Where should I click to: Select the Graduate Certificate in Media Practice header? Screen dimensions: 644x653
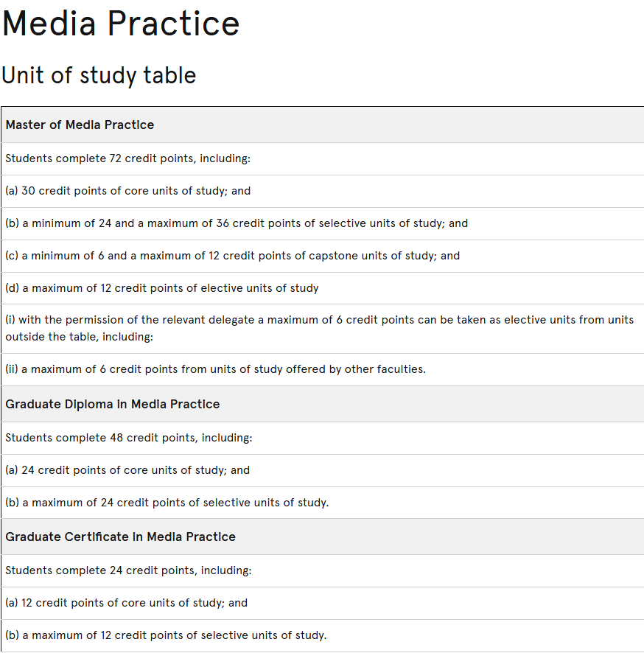click(322, 537)
